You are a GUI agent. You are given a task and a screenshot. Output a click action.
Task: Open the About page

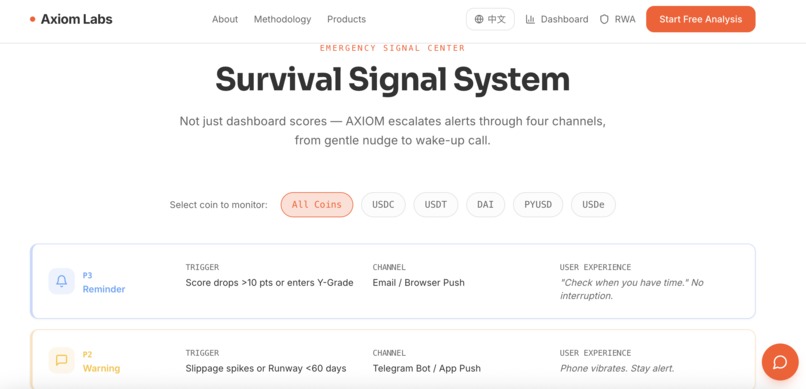click(225, 20)
